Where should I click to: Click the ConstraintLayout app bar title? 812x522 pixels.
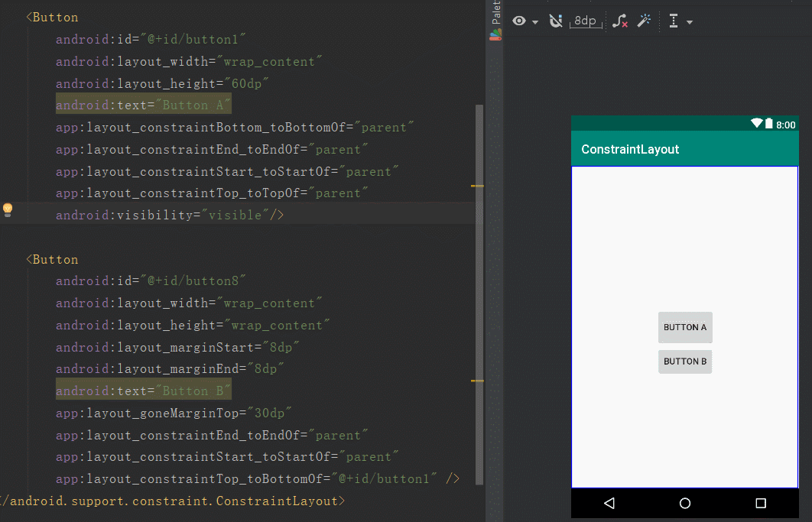tap(630, 149)
